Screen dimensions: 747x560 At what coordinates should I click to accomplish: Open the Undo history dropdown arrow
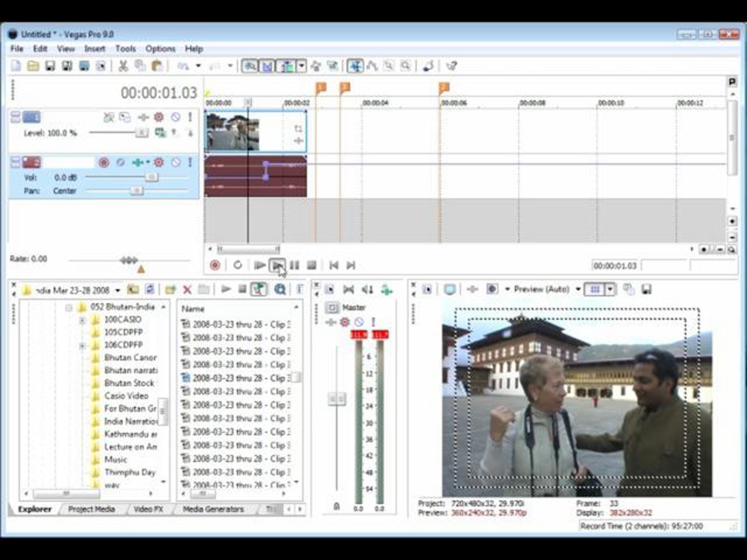pos(198,65)
